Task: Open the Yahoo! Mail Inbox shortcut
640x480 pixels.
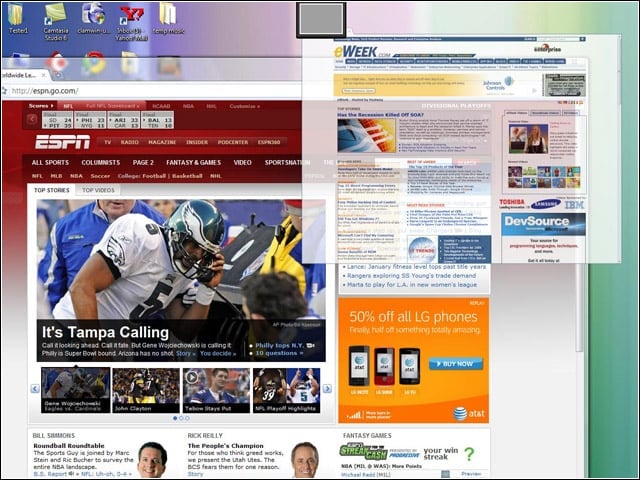Action: pyautogui.click(x=131, y=22)
